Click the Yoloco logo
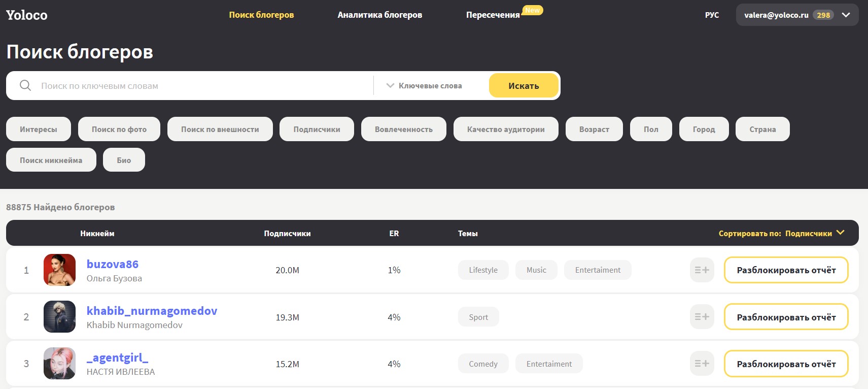Screen dimensions: 868x389 27,15
